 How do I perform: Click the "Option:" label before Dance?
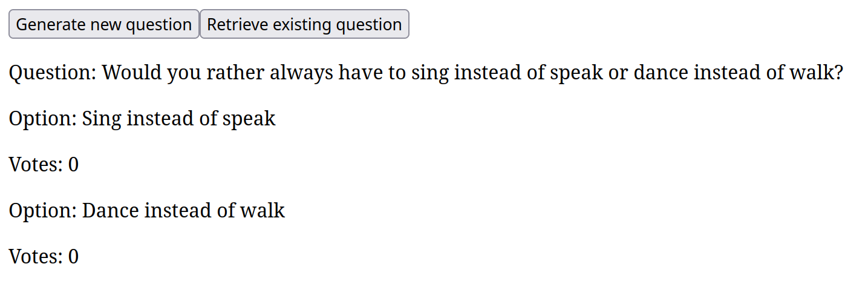point(43,211)
